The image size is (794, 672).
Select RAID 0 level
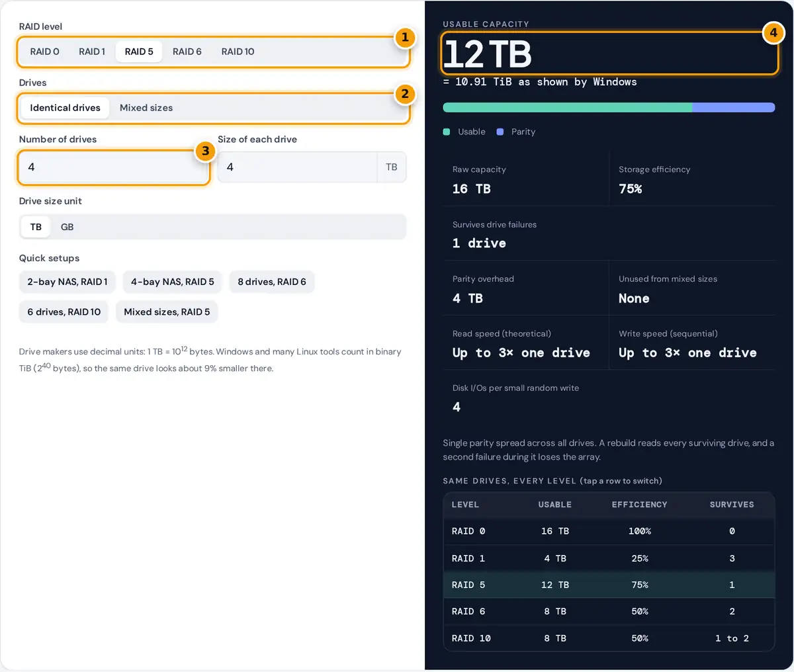pos(44,52)
